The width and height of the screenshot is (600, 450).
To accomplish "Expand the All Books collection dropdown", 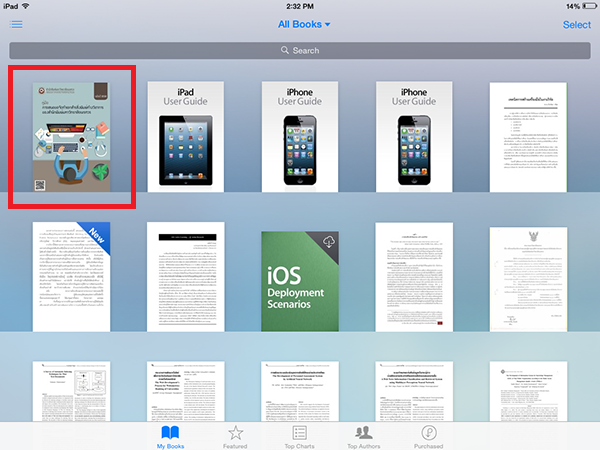I will [x=304, y=24].
